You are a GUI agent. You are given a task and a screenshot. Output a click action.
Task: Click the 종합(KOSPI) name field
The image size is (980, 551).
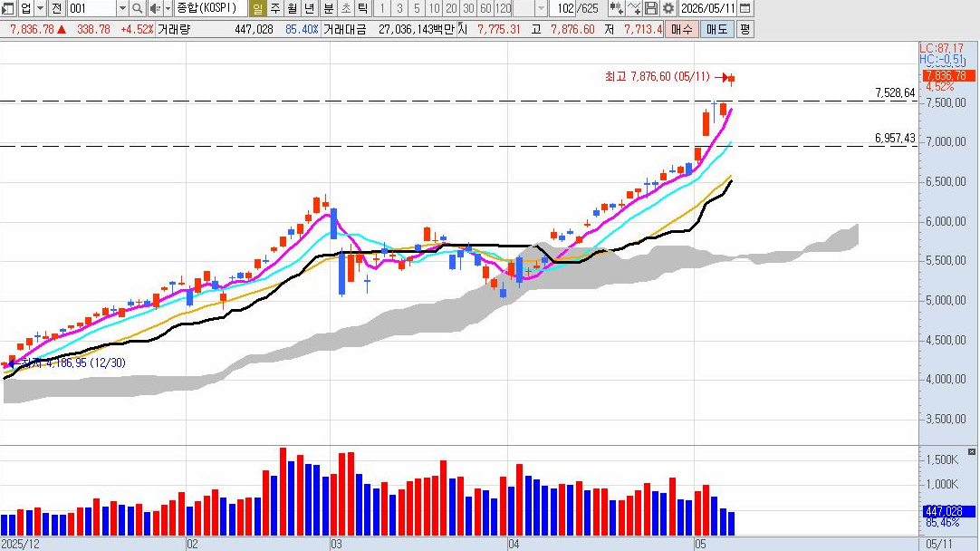(x=210, y=8)
